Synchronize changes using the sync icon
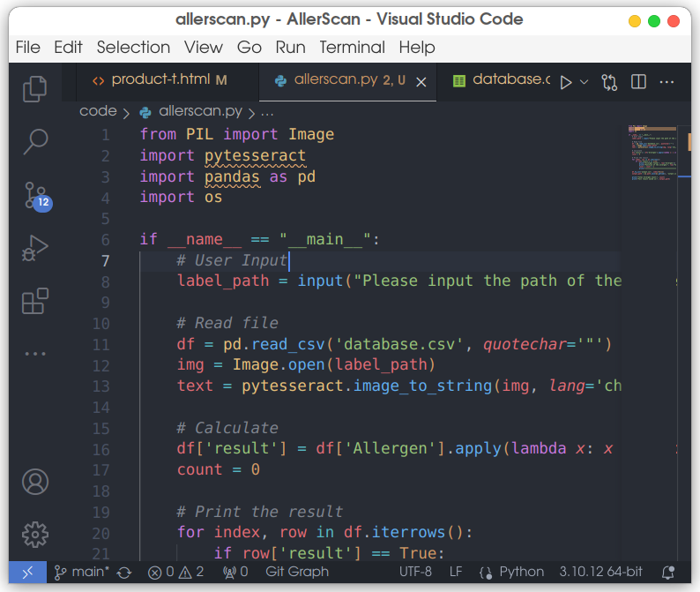 124,573
